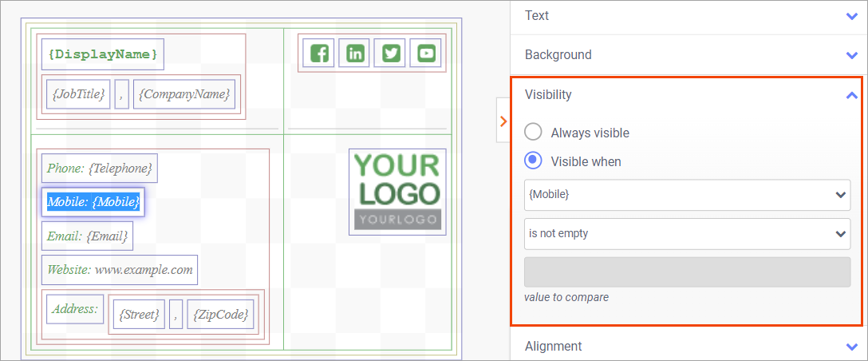868x361 pixels.
Task: Click the orange panel collapse arrow
Action: pyautogui.click(x=503, y=121)
